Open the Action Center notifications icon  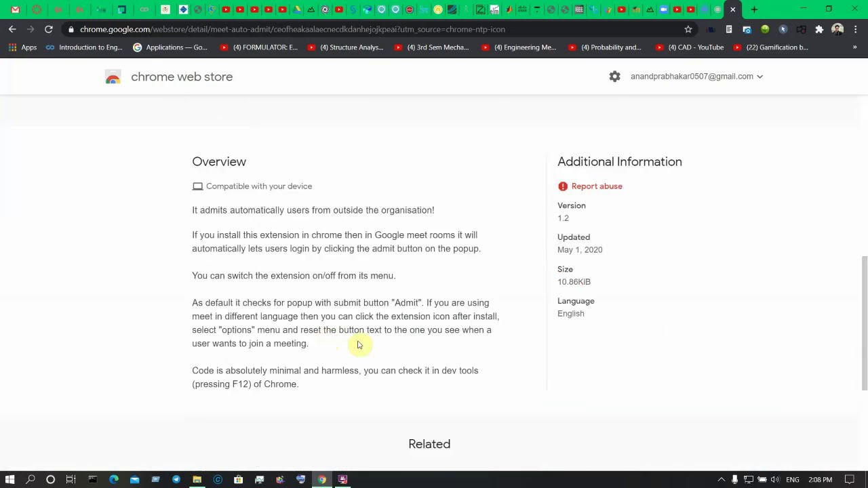click(849, 479)
